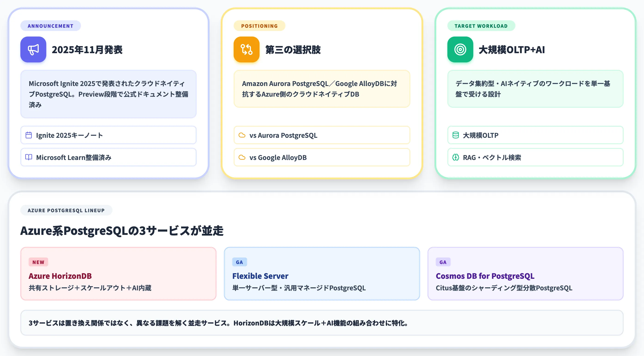Click the calendar icon beside Ignite 2025キーノート
This screenshot has height=356, width=644.
[x=29, y=135]
